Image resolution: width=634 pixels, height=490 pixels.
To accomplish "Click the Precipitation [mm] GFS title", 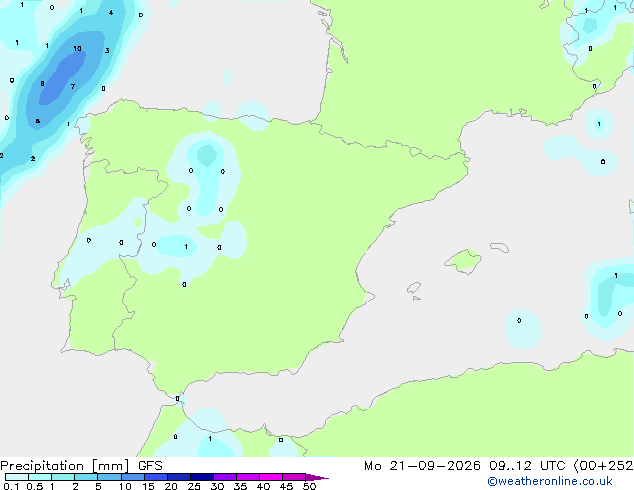I will 81,466.
